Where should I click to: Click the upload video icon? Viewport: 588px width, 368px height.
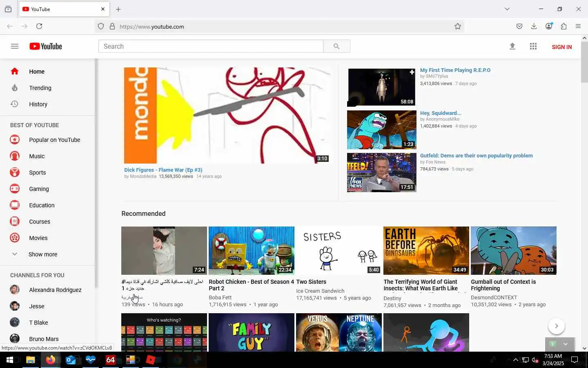click(512, 46)
